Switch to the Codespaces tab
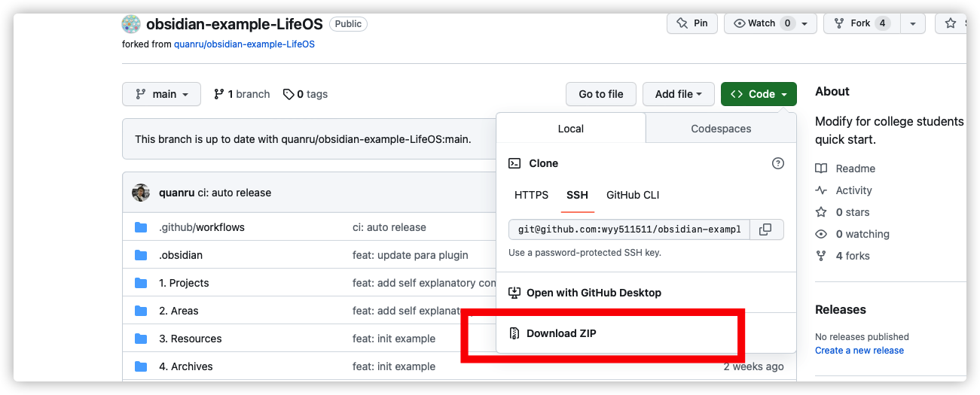 pyautogui.click(x=721, y=129)
